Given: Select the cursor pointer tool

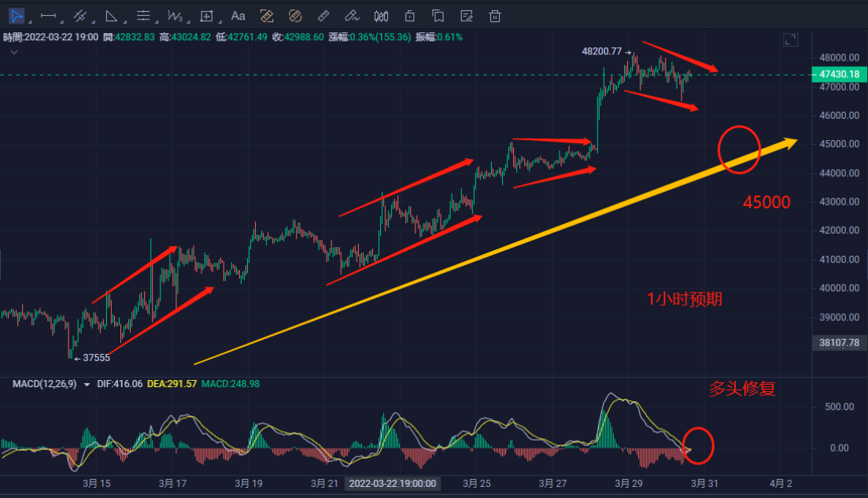Looking at the screenshot, I should pyautogui.click(x=17, y=16).
